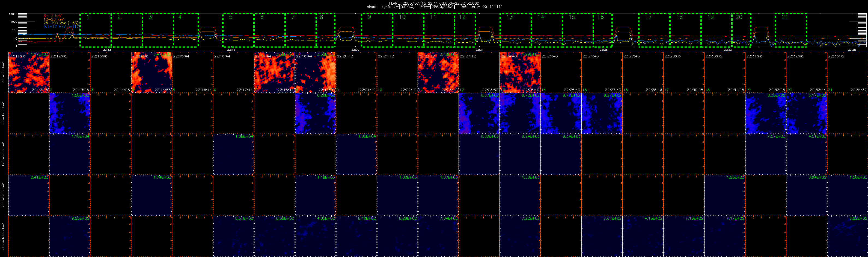Open 6–12 keV image with peak 8.36E+02

click(x=766, y=113)
